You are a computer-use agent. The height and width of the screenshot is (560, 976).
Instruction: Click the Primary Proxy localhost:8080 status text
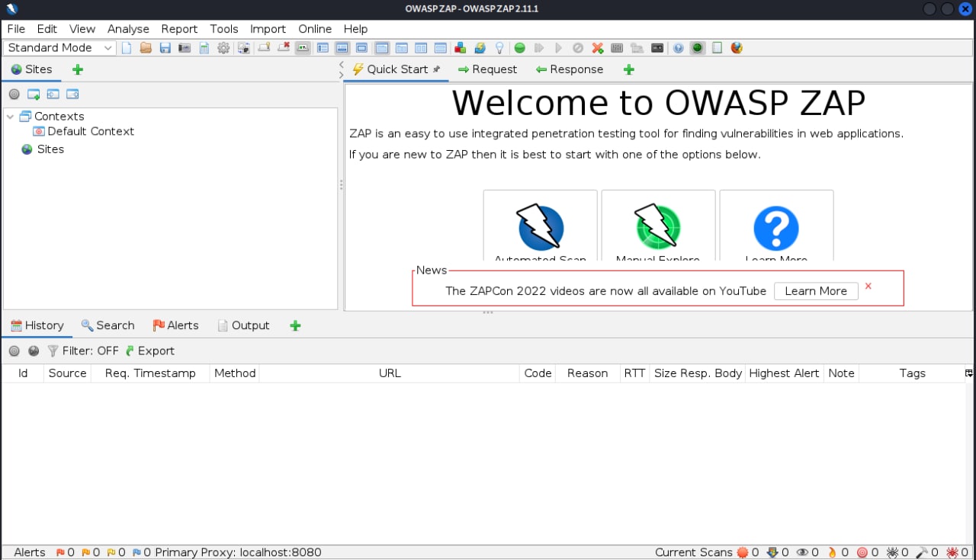(x=238, y=552)
